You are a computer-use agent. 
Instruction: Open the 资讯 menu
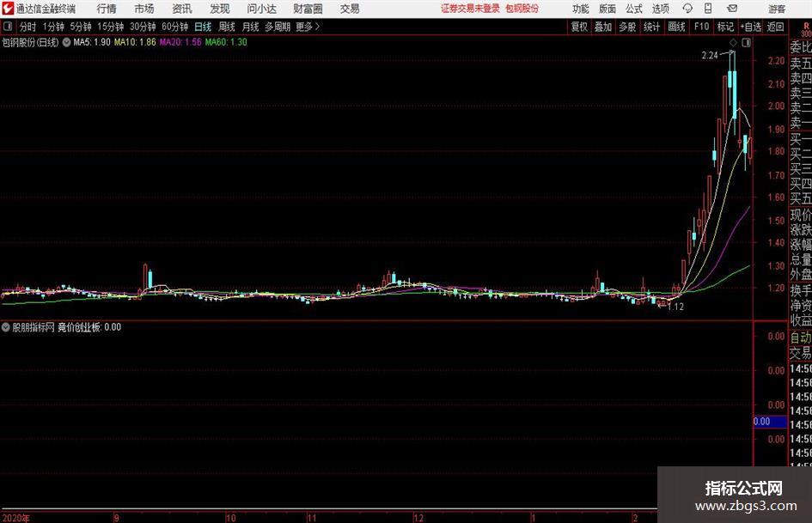[182, 9]
